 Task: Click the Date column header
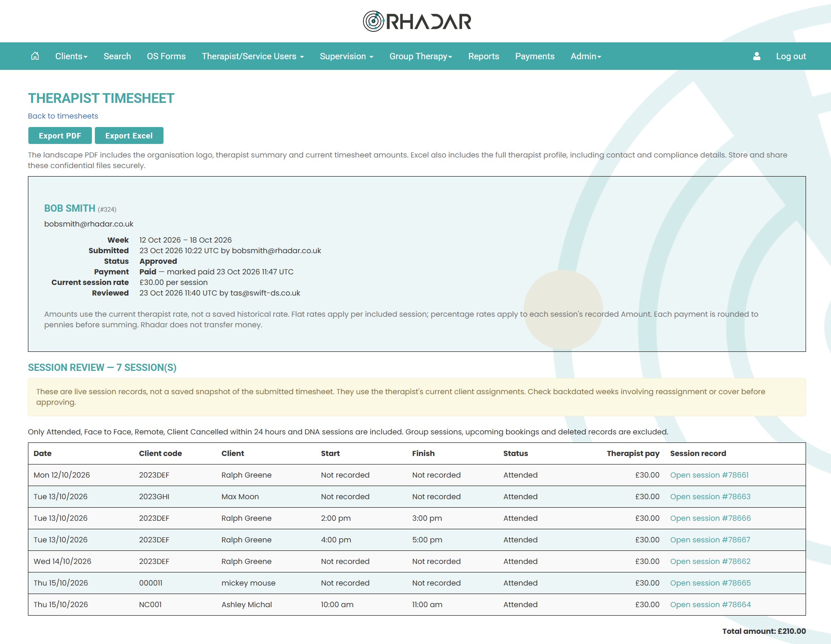click(42, 453)
